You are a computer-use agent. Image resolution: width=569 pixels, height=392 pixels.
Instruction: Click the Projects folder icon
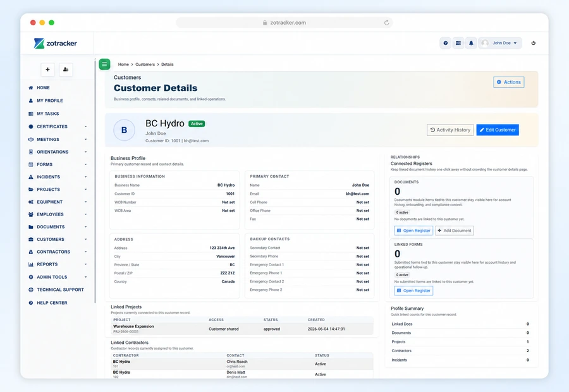(x=31, y=189)
